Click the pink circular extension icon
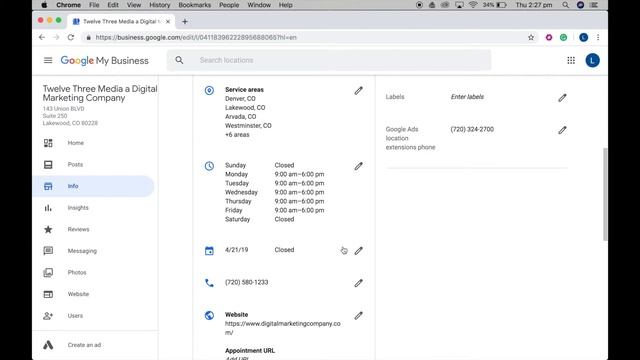 point(549,38)
